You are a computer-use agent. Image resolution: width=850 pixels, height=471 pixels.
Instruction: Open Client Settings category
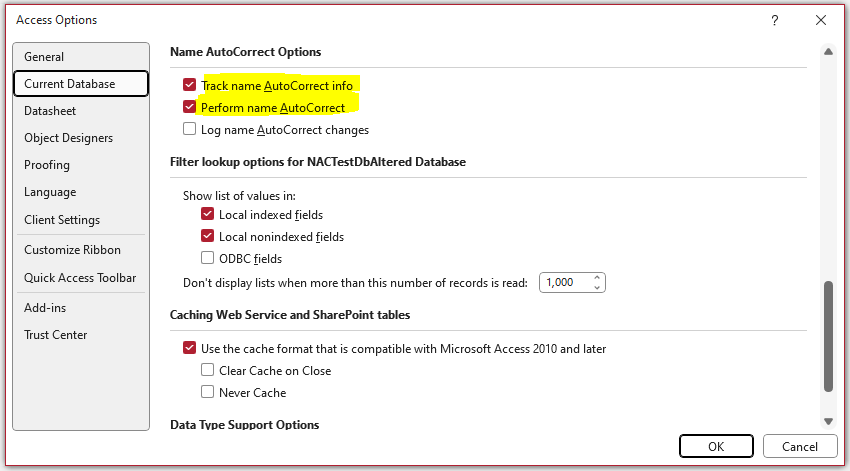pos(81,220)
